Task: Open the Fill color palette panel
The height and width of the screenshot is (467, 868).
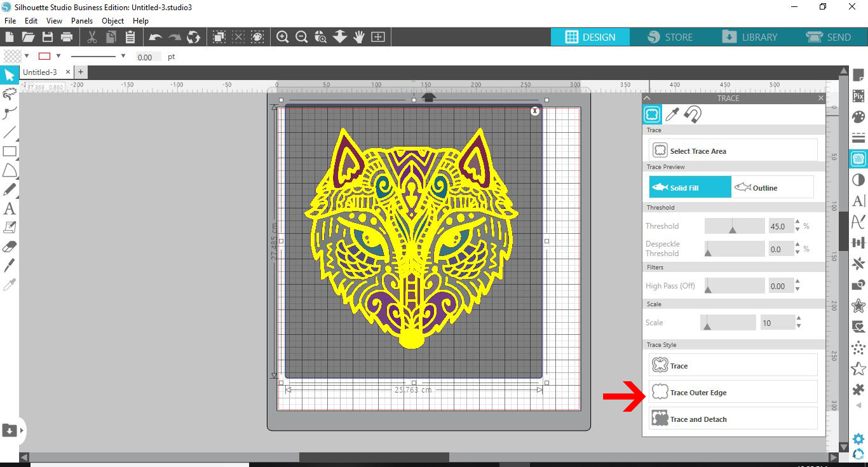Action: pos(858,117)
